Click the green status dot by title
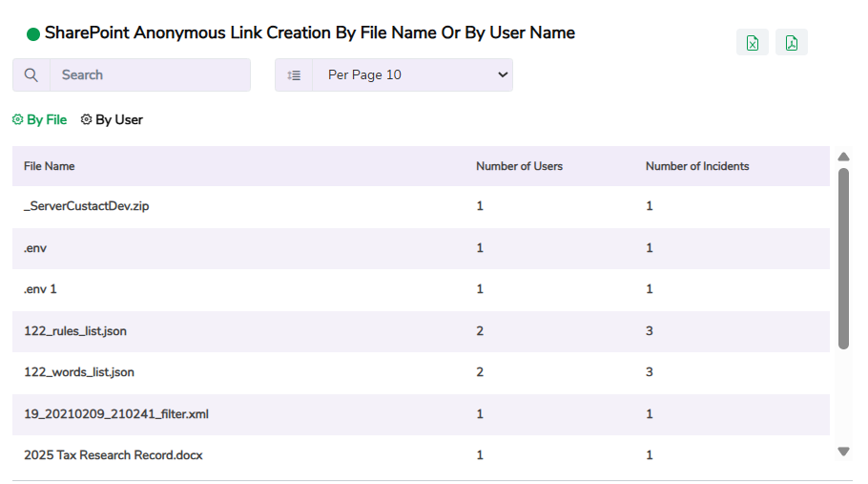The image size is (868, 484). 33,34
